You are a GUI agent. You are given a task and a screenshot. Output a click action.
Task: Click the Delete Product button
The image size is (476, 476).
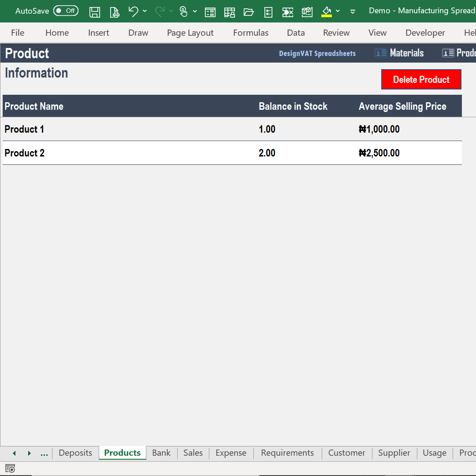pos(421,79)
